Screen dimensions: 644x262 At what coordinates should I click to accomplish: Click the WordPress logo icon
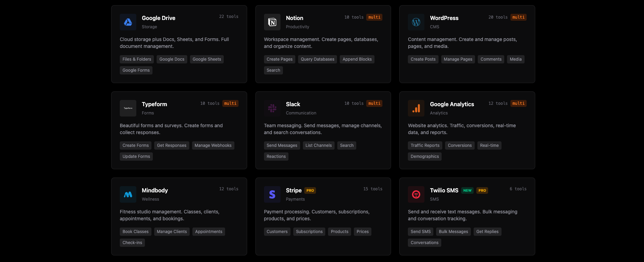click(x=416, y=22)
